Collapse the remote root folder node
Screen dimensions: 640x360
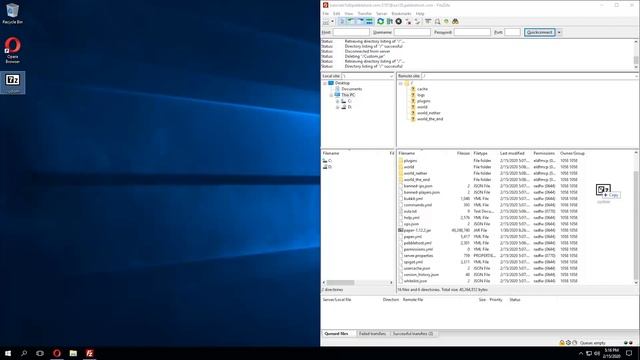coord(401,83)
